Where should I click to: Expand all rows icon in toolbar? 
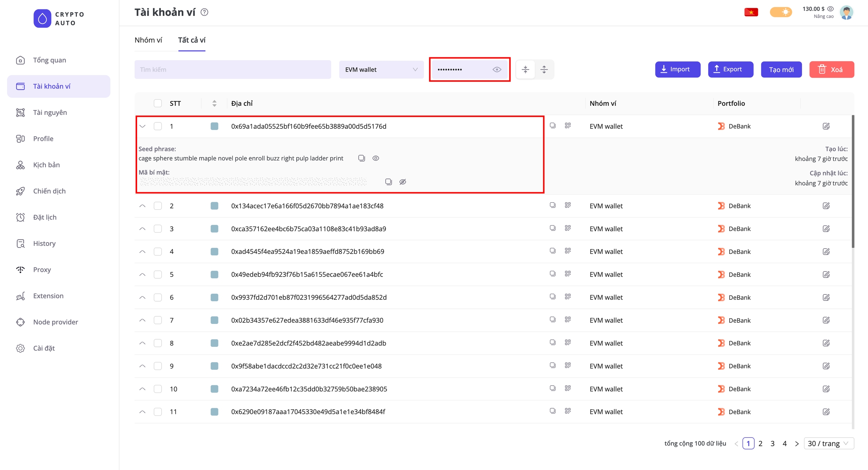pos(544,69)
